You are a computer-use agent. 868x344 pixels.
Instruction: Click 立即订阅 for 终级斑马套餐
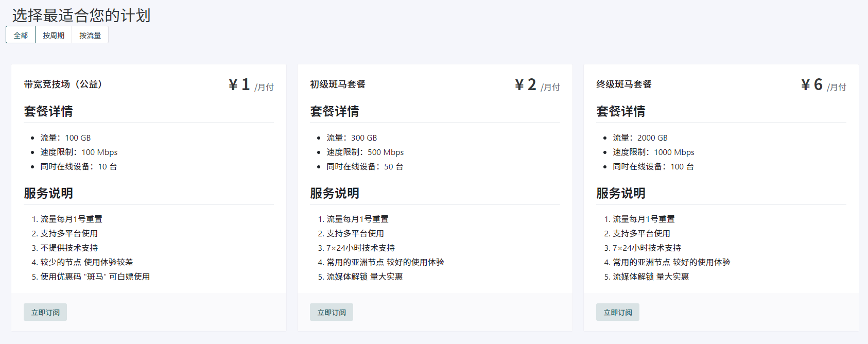coord(617,312)
